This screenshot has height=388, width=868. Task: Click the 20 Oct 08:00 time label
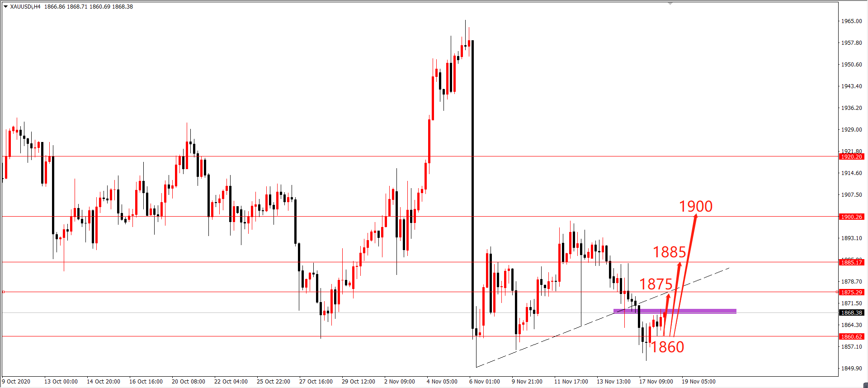click(189, 382)
